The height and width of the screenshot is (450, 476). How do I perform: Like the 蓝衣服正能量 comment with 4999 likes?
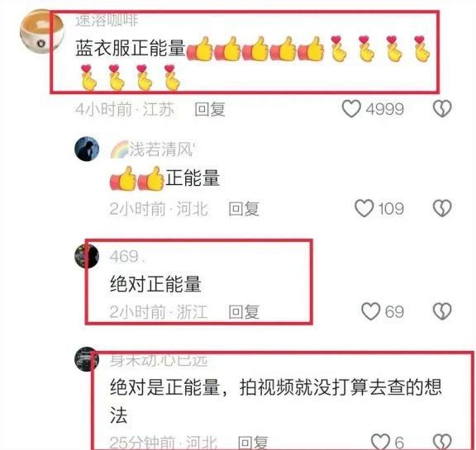pyautogui.click(x=351, y=108)
